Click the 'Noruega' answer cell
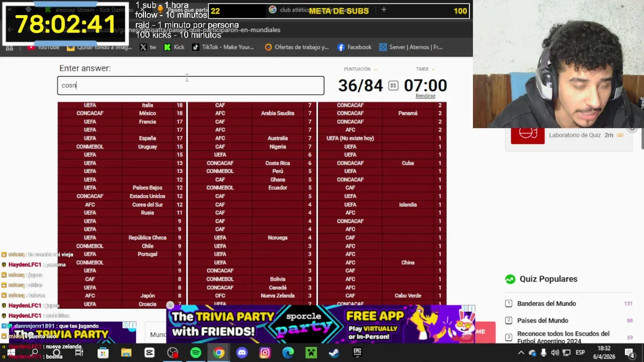644x362 pixels. tap(278, 238)
